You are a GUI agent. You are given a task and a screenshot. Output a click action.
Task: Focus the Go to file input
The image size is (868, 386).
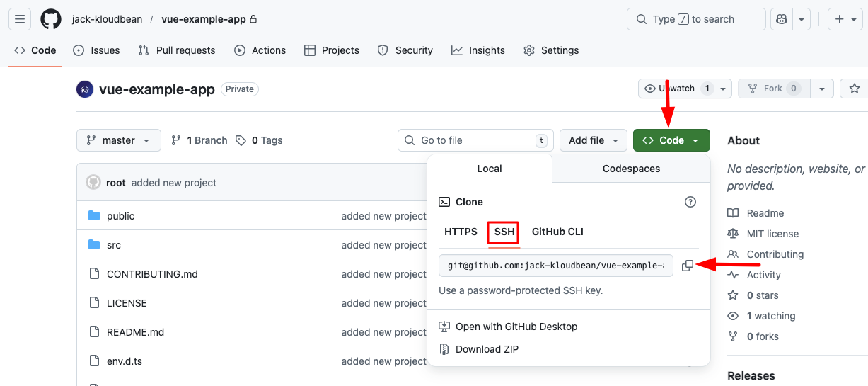475,140
